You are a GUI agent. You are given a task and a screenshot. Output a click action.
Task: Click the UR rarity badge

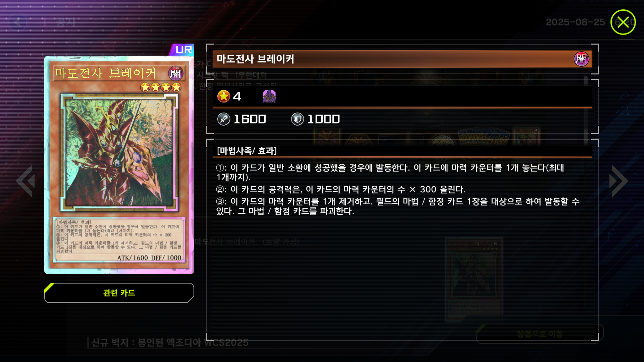pos(183,50)
